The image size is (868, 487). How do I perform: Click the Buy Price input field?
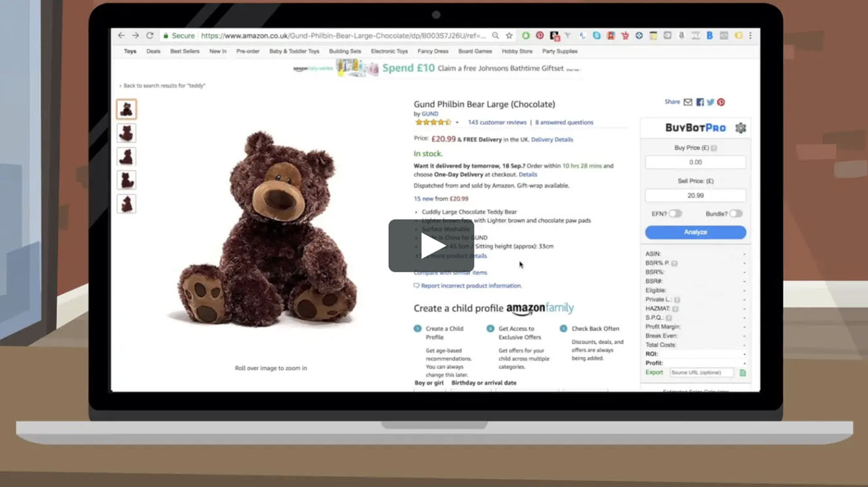[x=696, y=162]
